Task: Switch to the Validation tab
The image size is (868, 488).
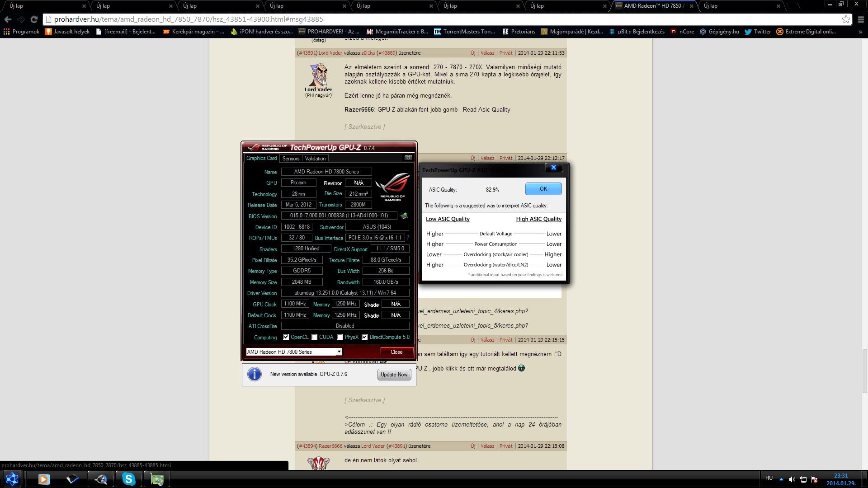Action: 315,159
